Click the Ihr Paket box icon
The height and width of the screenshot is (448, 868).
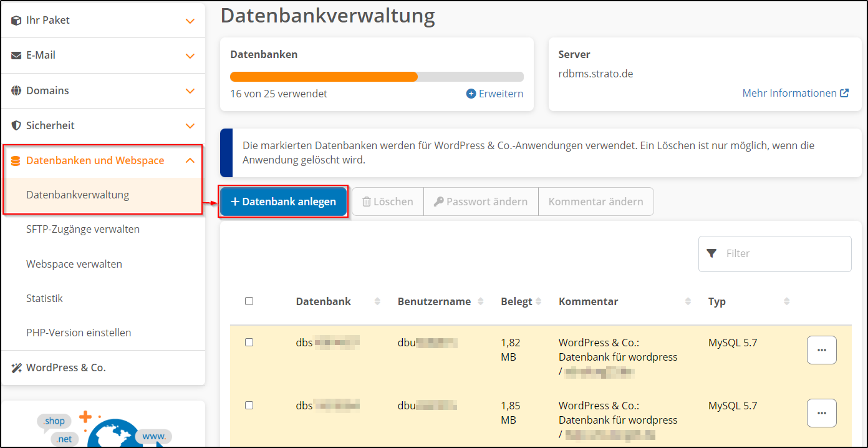(x=16, y=21)
